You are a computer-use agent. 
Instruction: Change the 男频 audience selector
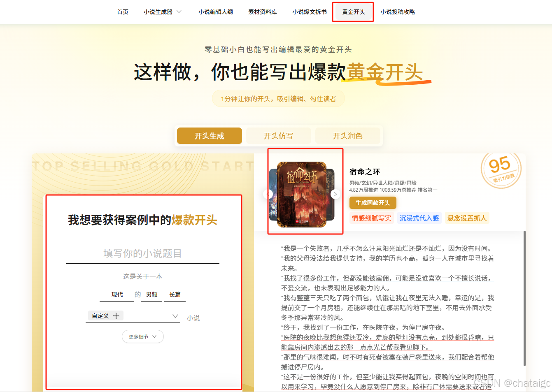coord(151,295)
